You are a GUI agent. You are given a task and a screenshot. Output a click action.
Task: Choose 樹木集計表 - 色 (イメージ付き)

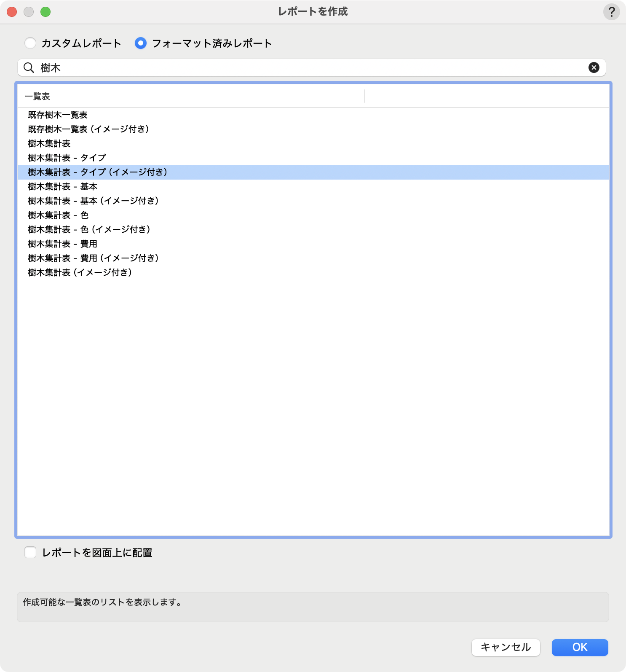click(89, 230)
